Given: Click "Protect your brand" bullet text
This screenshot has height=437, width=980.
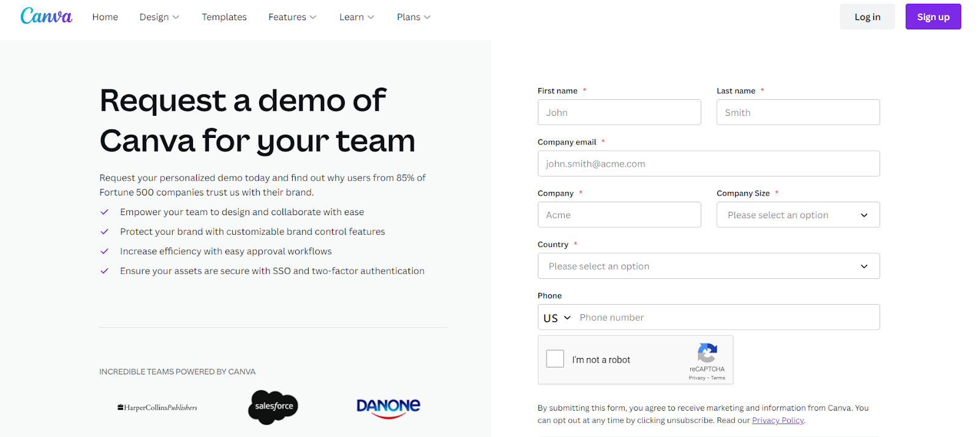Looking at the screenshot, I should click(252, 232).
